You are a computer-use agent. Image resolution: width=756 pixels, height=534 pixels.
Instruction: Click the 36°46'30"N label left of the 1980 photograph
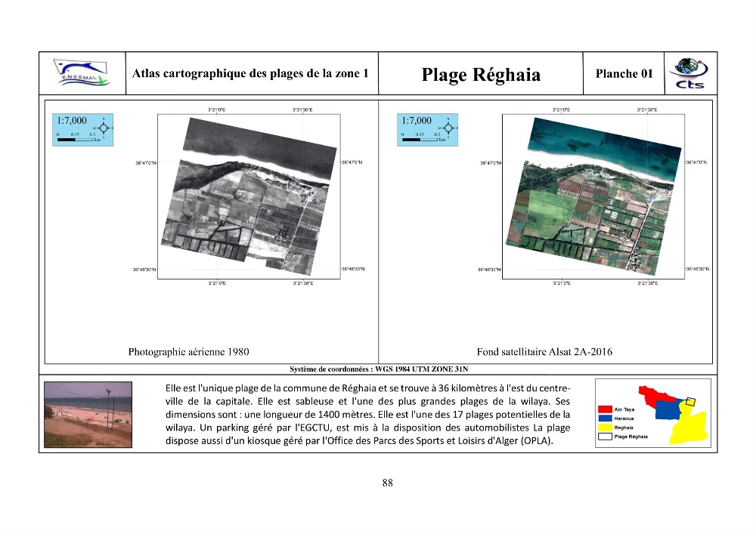coord(144,270)
